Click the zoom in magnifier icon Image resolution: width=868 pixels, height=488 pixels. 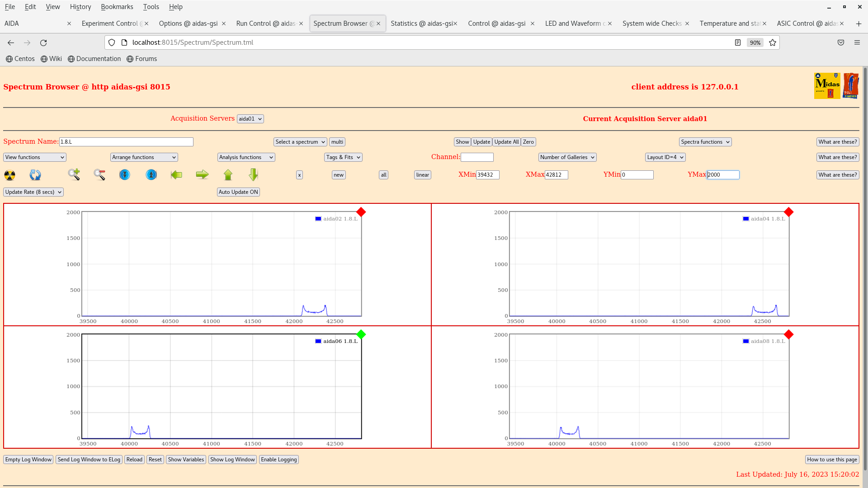pyautogui.click(x=74, y=174)
